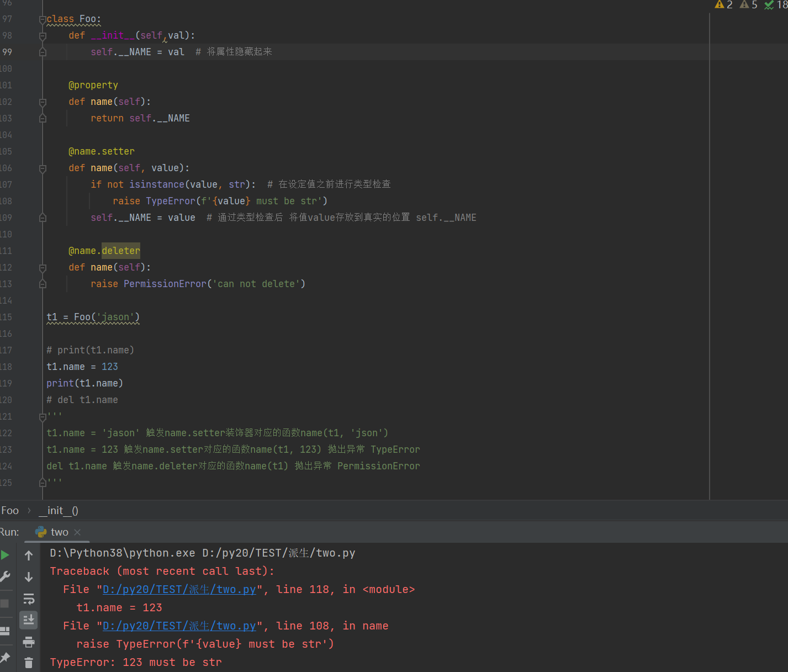Collapse the __init__ method fold marker
788x672 pixels.
(x=43, y=36)
